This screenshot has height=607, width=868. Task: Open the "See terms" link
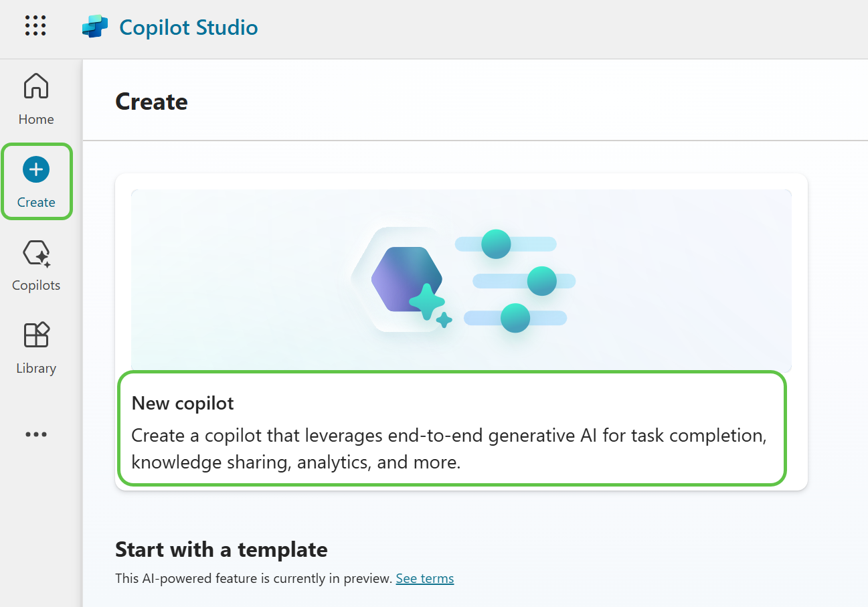[424, 578]
